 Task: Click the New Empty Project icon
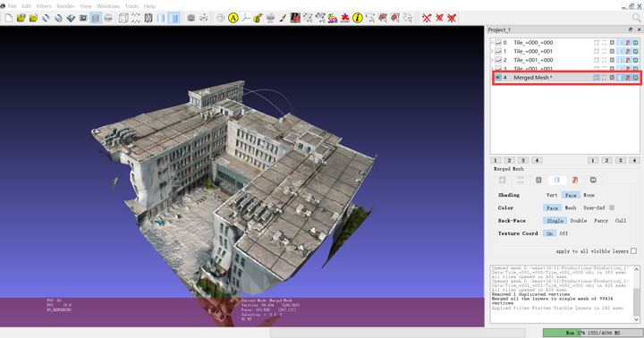click(x=9, y=18)
